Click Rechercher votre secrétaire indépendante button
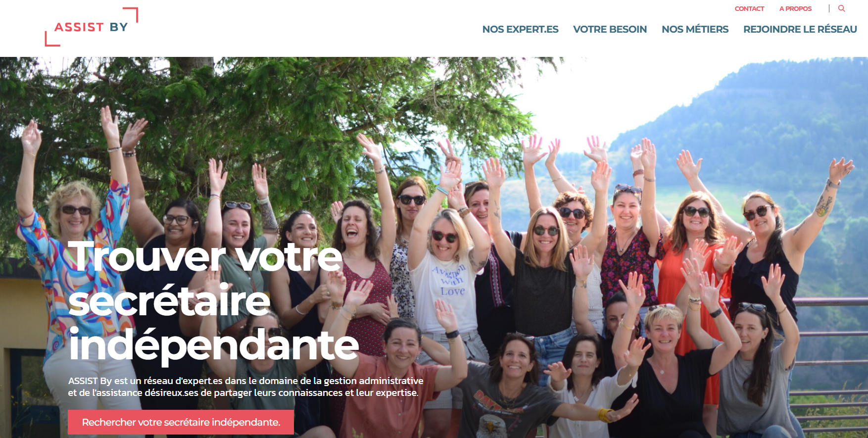Viewport: 868px width, 438px height. point(181,422)
